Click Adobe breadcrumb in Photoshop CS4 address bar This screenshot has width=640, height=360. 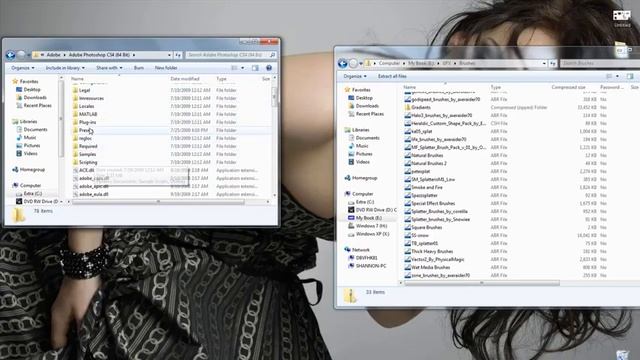point(53,55)
